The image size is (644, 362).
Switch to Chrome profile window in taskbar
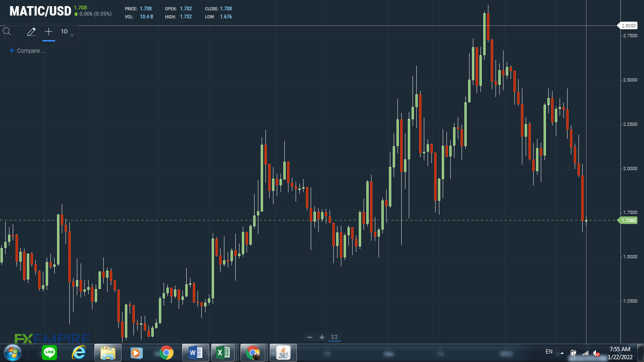pyautogui.click(x=254, y=353)
